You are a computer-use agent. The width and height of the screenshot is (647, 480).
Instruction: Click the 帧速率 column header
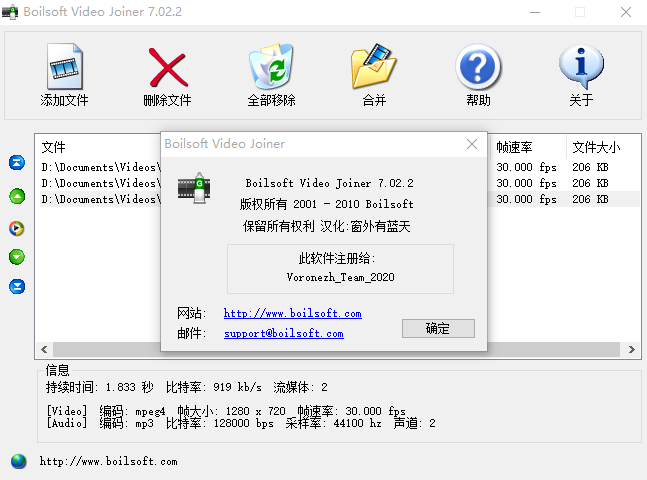point(514,147)
